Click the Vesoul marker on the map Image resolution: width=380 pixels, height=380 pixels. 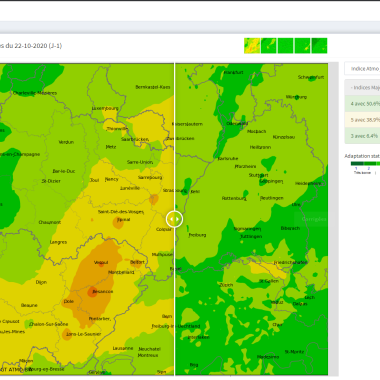(101, 263)
